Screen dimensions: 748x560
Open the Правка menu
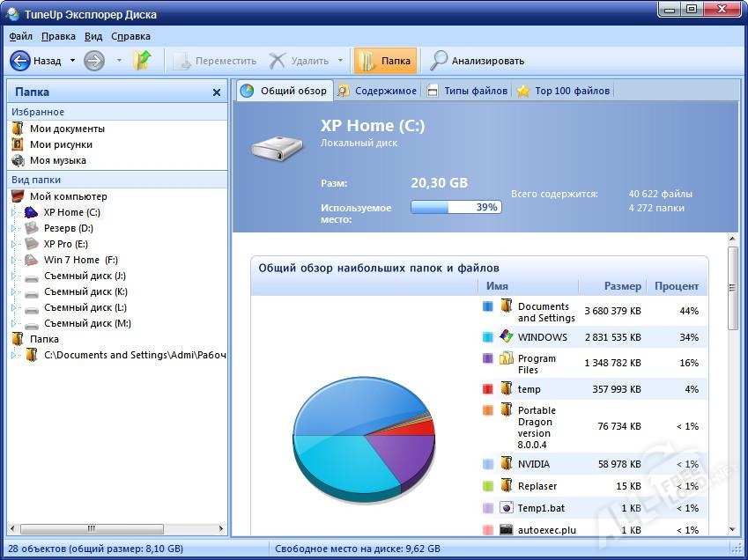coord(58,36)
